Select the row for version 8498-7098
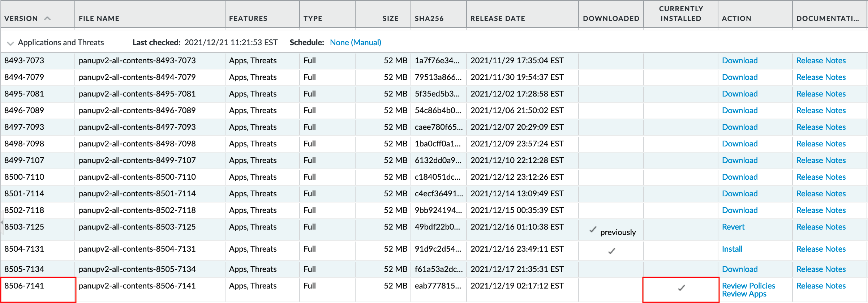The height and width of the screenshot is (303, 868). [24, 144]
